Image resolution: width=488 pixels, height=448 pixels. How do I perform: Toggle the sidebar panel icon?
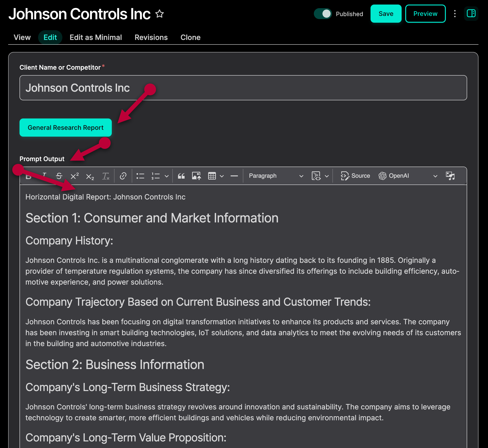[471, 14]
